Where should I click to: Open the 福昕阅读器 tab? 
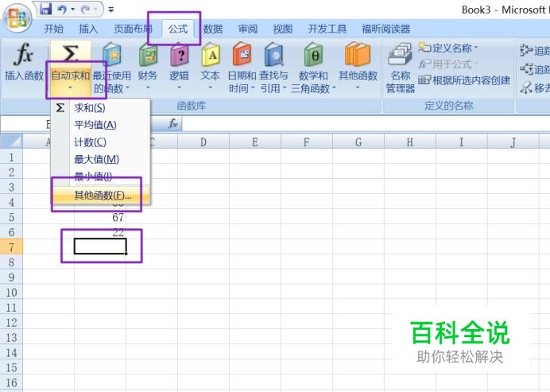click(x=385, y=29)
